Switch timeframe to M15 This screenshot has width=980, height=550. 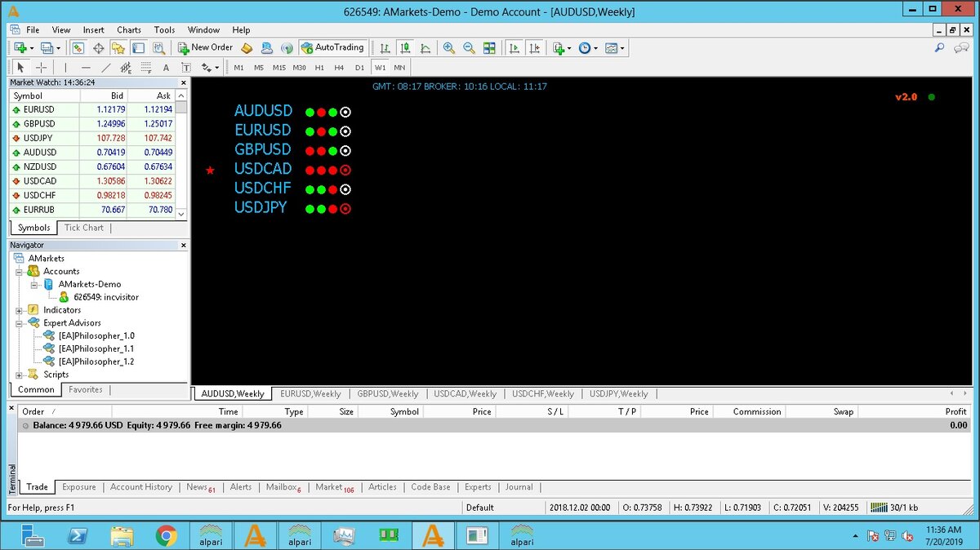pos(279,68)
